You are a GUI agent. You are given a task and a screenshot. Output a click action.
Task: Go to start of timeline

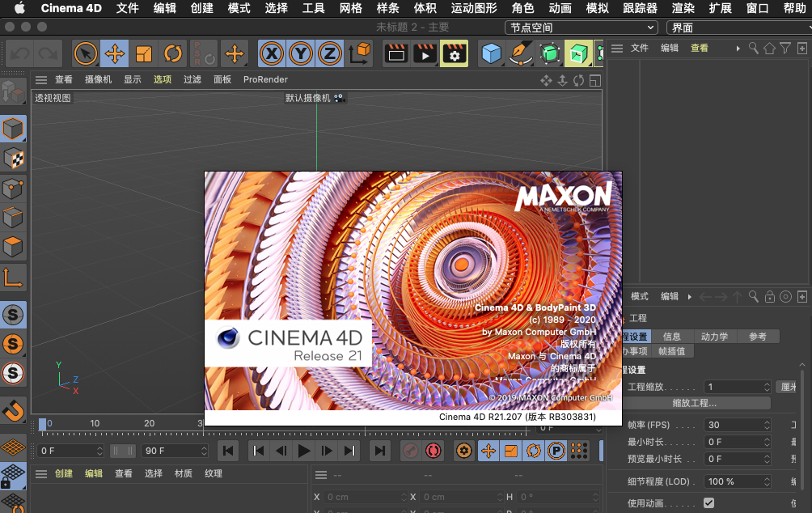(x=228, y=451)
